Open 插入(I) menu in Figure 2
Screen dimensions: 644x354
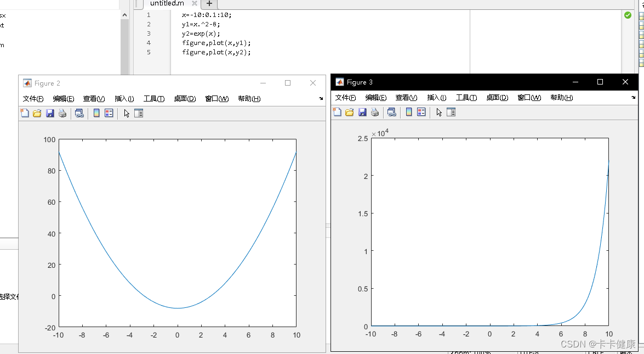(124, 99)
